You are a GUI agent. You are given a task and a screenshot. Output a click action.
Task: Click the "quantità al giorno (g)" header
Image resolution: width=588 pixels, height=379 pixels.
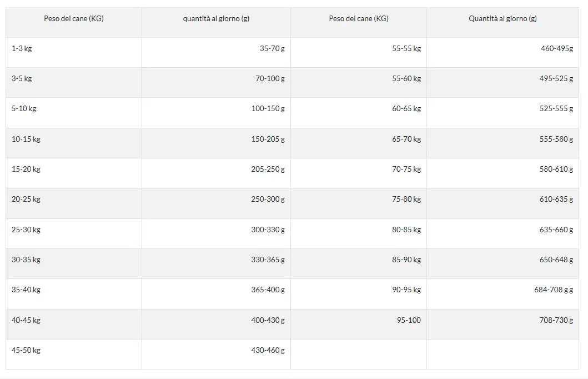(216, 19)
